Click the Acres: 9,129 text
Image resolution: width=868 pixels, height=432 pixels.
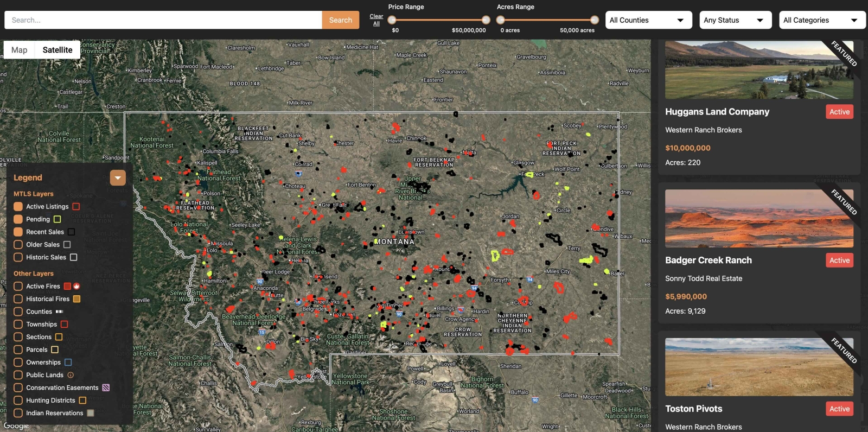coord(685,311)
